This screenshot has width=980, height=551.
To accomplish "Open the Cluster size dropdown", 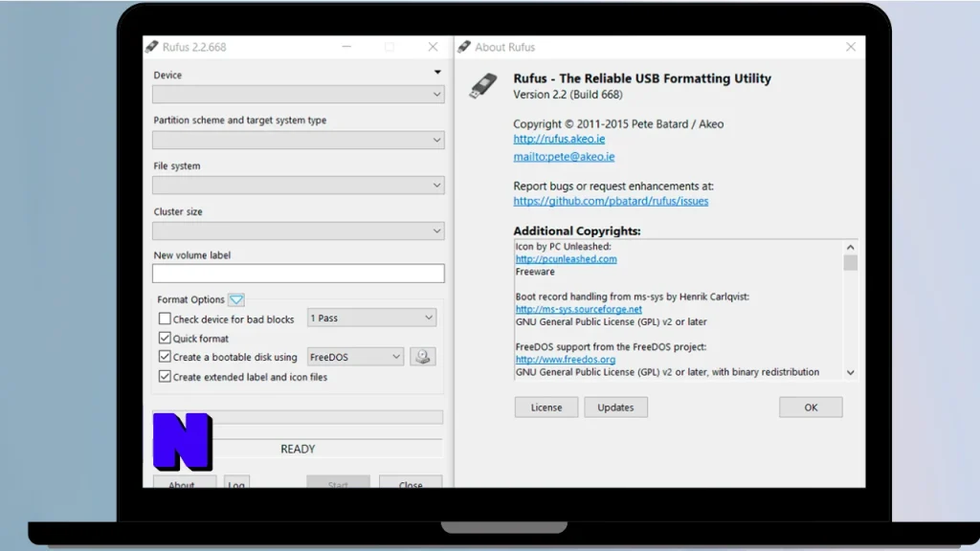I will pyautogui.click(x=299, y=231).
